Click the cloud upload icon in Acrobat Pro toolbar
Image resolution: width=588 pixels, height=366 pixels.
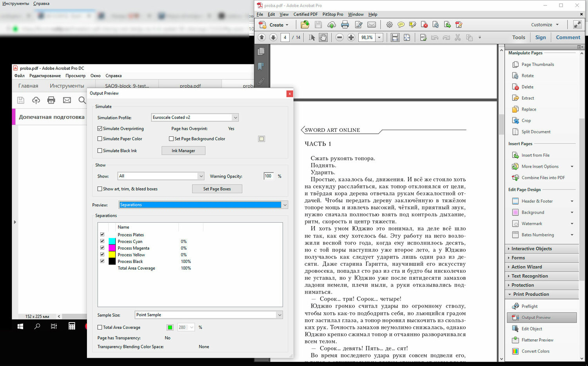[x=332, y=25]
